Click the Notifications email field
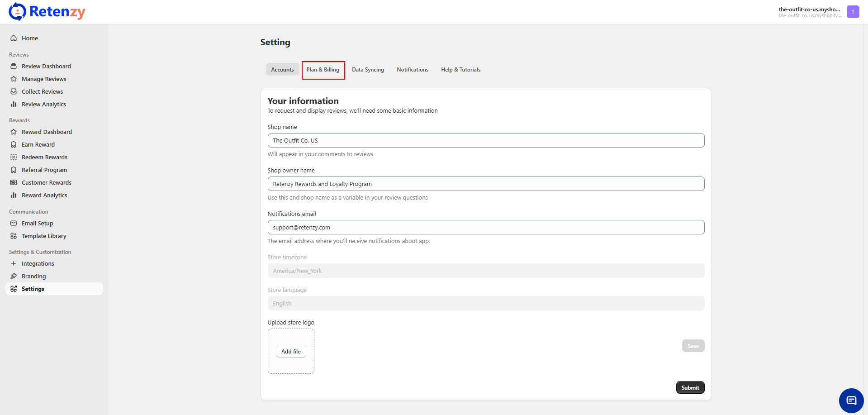Viewport: 868px width, 415px height. pyautogui.click(x=485, y=228)
